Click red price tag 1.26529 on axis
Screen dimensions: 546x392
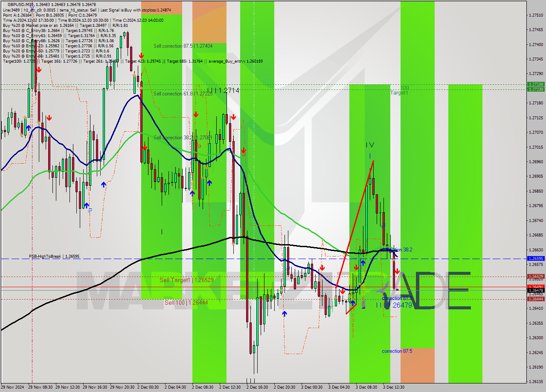(x=535, y=276)
